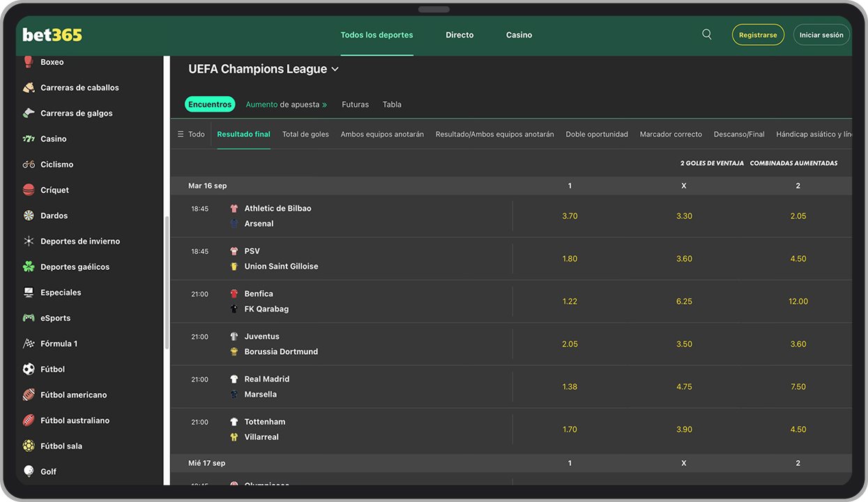The width and height of the screenshot is (868, 502).
Task: Click the COMBINADAS AUMENTADAS label
Action: coord(793,163)
